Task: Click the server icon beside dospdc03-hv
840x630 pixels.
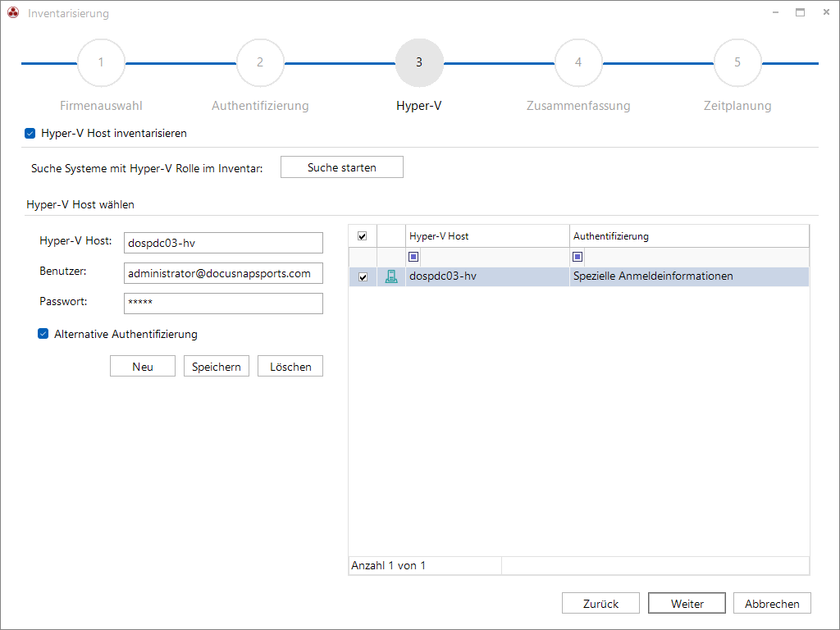Action: click(x=391, y=276)
